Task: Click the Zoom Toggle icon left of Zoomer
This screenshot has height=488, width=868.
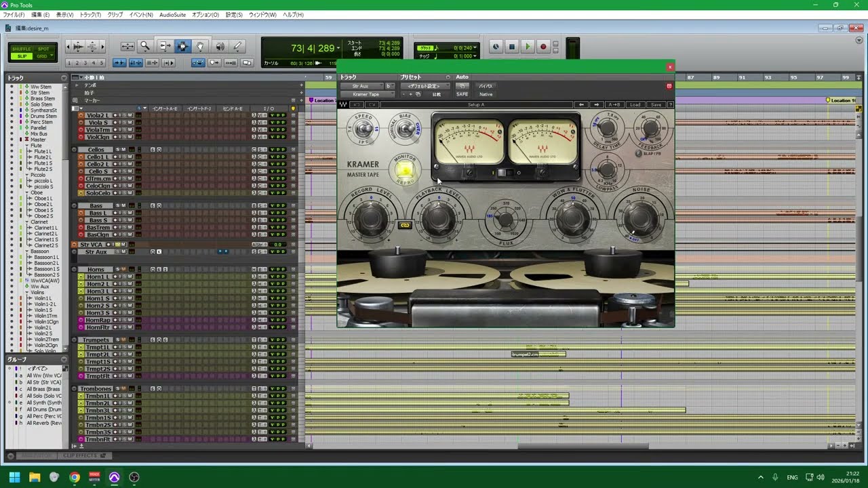Action: 127,46
